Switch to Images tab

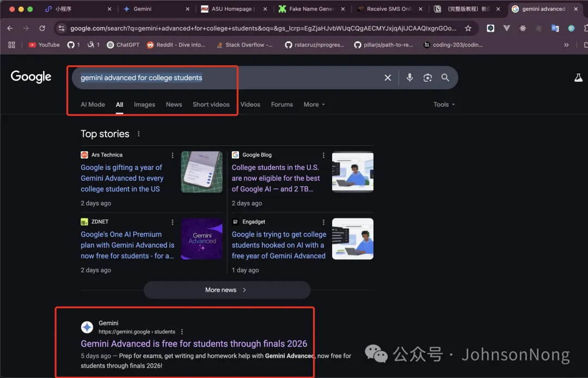click(x=144, y=105)
